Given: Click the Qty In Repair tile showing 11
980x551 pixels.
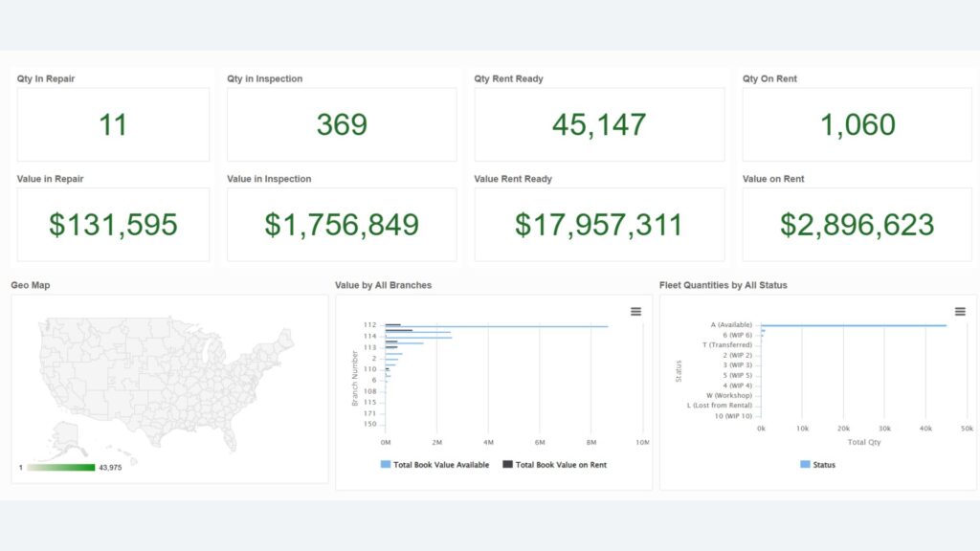Looking at the screenshot, I should click(x=113, y=124).
